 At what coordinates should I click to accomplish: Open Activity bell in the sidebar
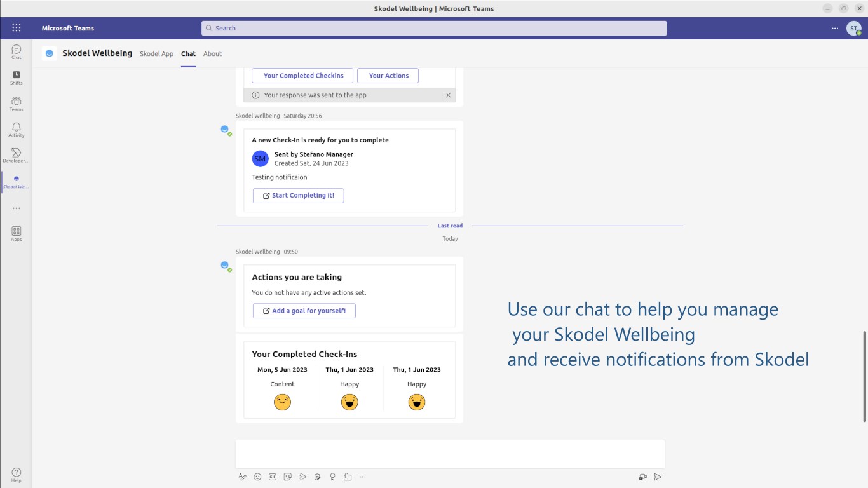point(17,130)
